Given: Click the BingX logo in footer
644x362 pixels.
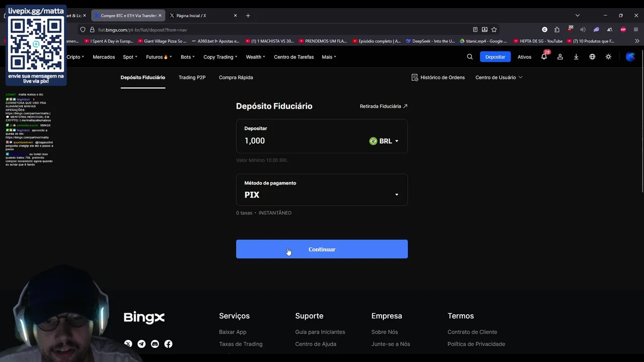Looking at the screenshot, I should (144, 317).
